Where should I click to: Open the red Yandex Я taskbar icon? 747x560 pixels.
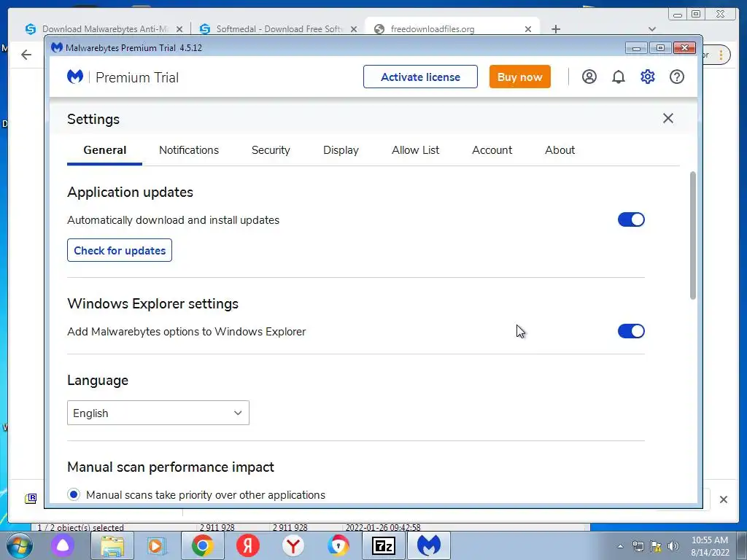point(248,545)
